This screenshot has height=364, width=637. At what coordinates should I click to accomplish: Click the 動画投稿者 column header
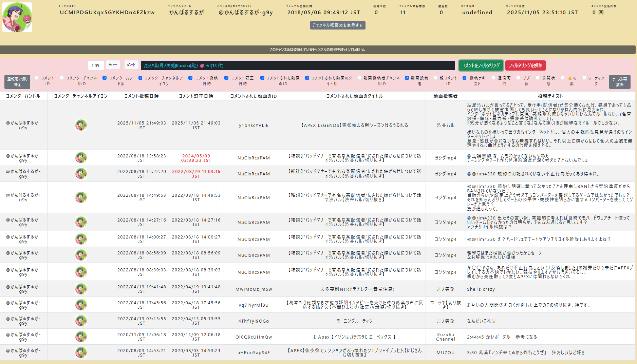point(445,96)
